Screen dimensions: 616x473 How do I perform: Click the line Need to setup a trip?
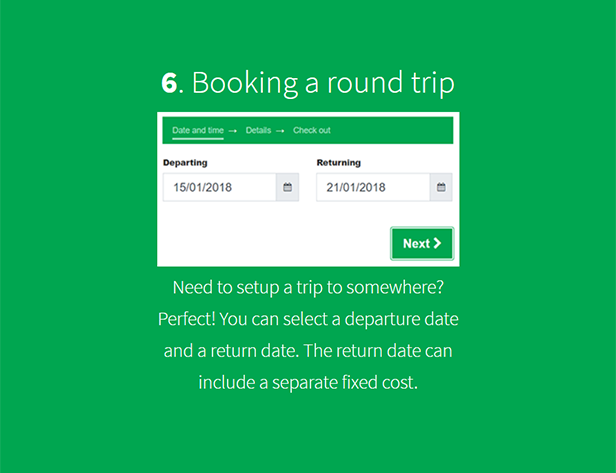pos(308,288)
